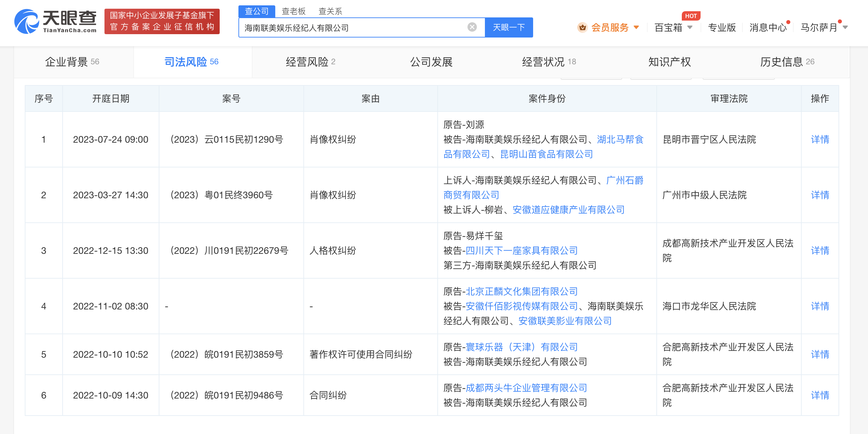Click case reason 合同纠纷 in row 6

click(328, 395)
